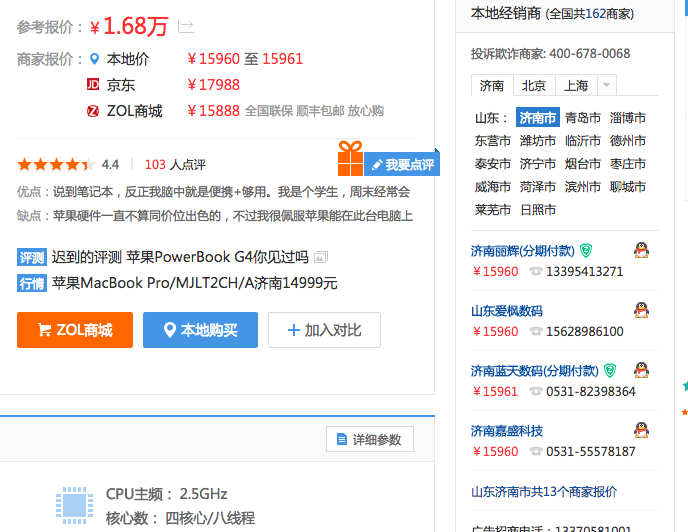Click the share arrow icon beside reference price
The image size is (688, 532).
tap(186, 26)
